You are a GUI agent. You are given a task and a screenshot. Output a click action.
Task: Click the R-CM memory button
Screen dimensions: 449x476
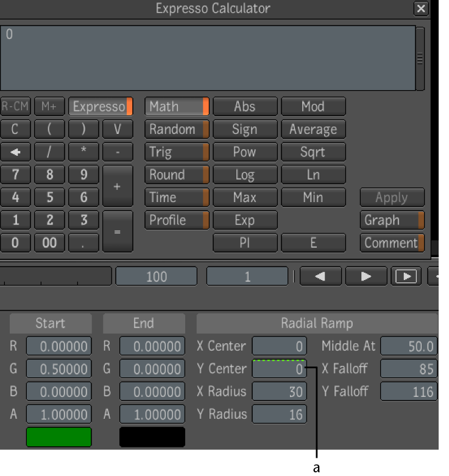pos(15,107)
